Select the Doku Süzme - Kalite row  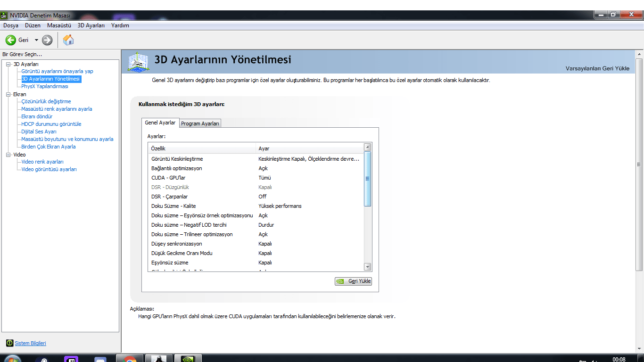coord(256,206)
